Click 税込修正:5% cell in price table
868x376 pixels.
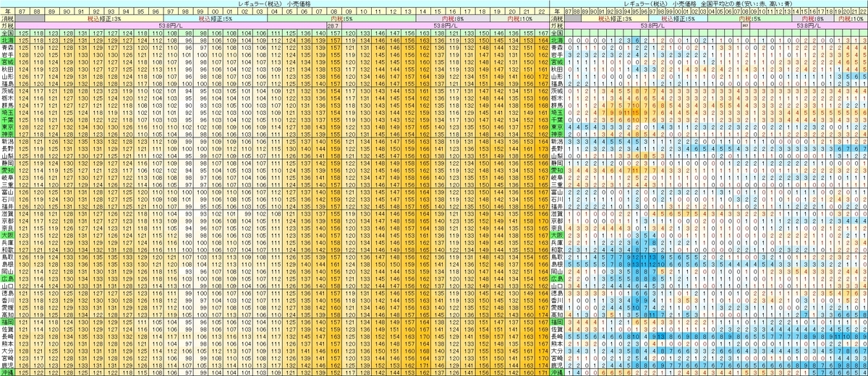point(215,18)
